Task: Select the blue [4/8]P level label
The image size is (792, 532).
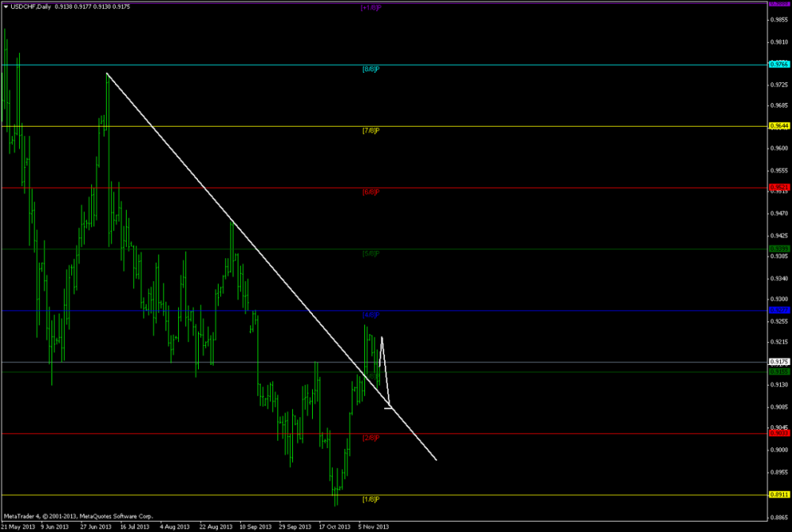Action: pos(371,315)
